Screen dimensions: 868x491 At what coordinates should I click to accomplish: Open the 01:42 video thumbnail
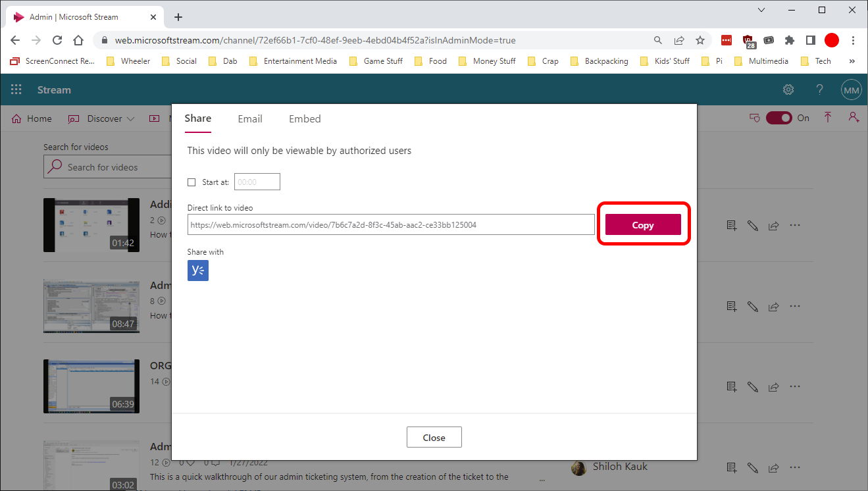[91, 225]
